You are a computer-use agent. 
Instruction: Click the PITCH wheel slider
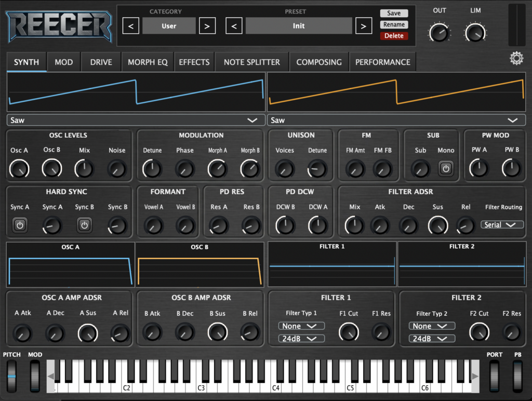coord(11,376)
